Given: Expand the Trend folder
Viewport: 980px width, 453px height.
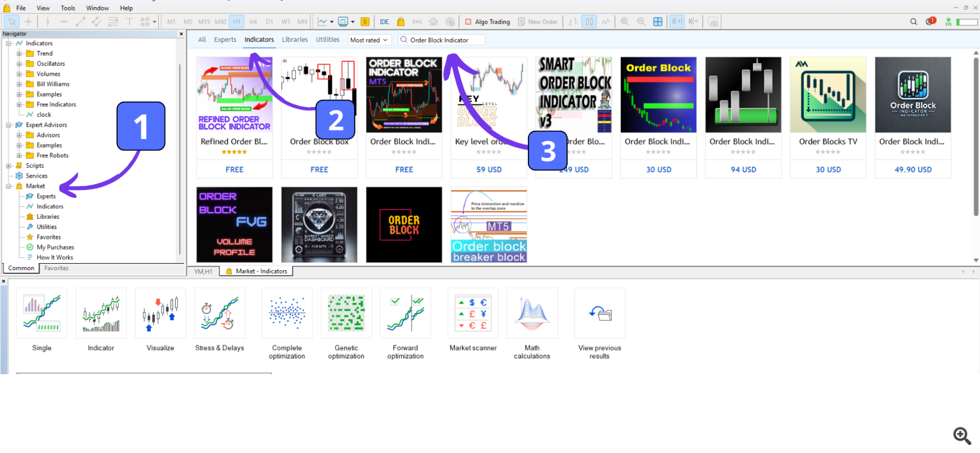Looking at the screenshot, I should tap(20, 54).
